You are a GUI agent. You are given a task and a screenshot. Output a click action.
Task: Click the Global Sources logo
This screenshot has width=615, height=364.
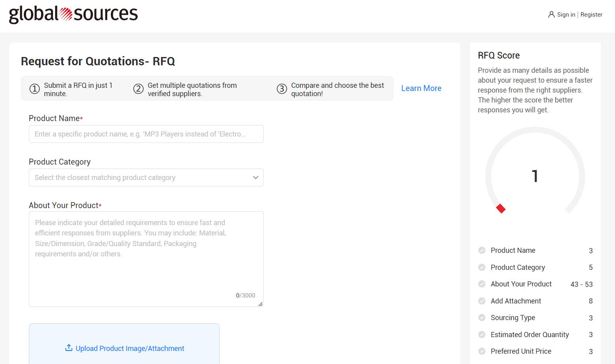click(x=74, y=14)
